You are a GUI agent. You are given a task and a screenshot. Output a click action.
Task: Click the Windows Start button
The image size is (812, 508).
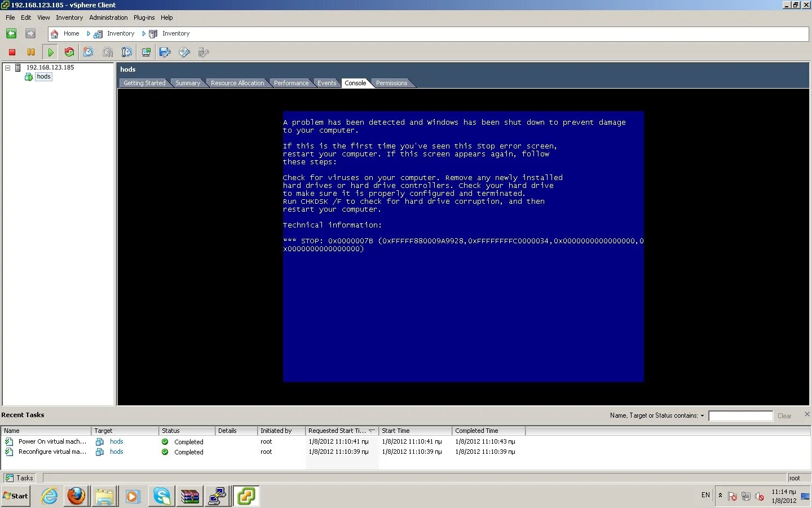(x=15, y=496)
